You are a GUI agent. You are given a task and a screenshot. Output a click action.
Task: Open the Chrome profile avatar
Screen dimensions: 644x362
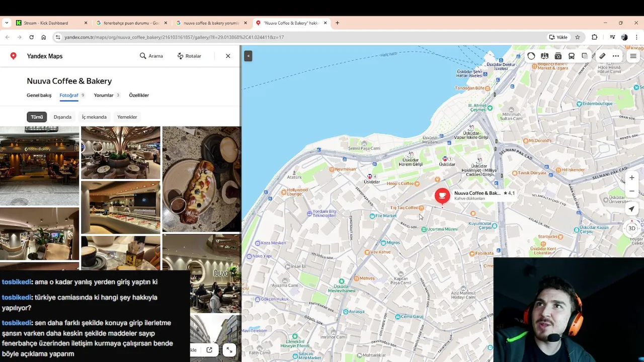point(624,37)
